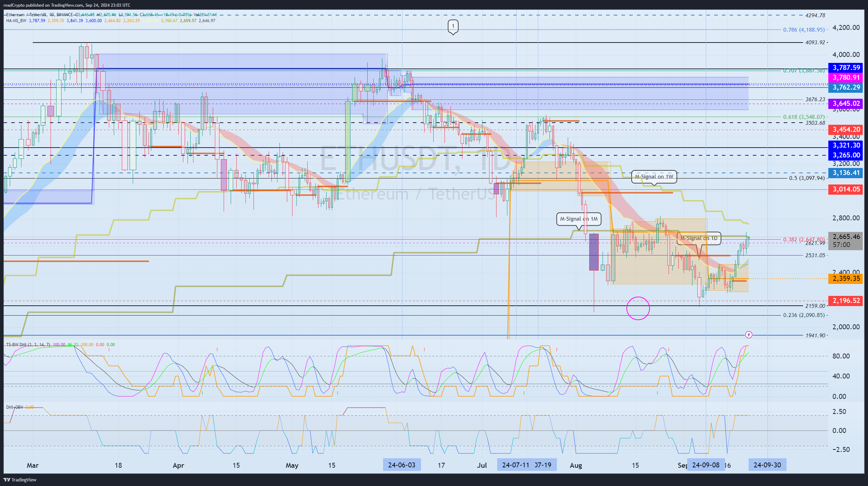Screen dimensions: 868x486
Task: Click the 3,787.59 blue price label
Action: (846, 67)
